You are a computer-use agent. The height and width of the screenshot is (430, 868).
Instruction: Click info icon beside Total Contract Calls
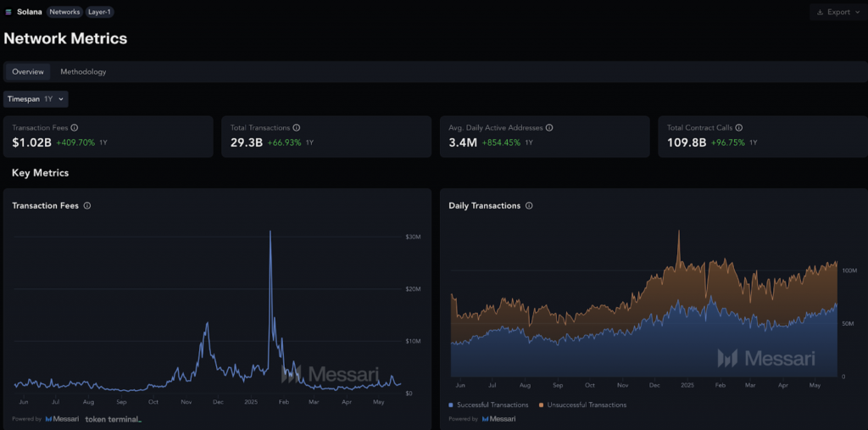(739, 127)
